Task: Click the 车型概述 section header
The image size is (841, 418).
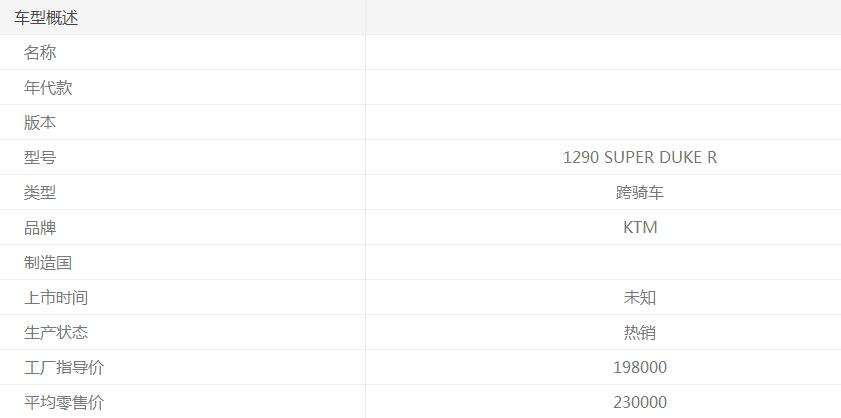Action: coord(46,18)
